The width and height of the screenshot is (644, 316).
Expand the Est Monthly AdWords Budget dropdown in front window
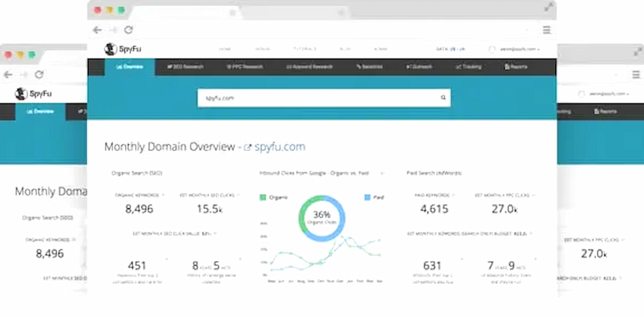[531, 233]
